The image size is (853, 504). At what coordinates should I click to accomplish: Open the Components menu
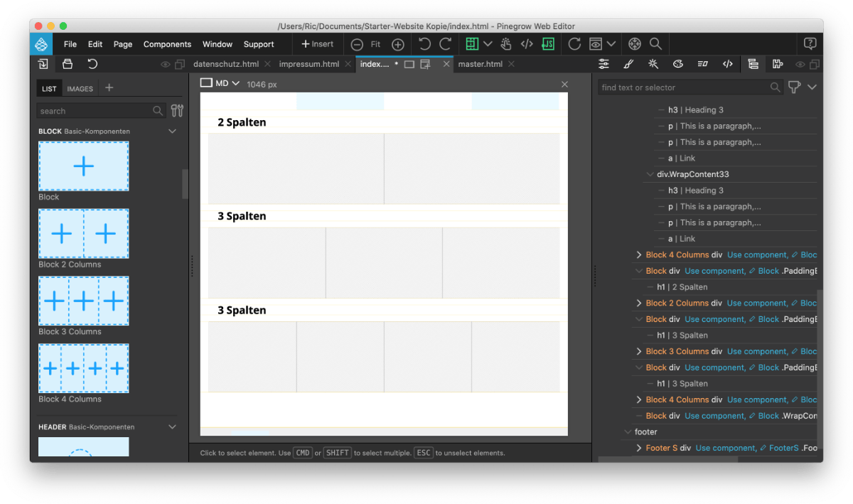pos(167,44)
